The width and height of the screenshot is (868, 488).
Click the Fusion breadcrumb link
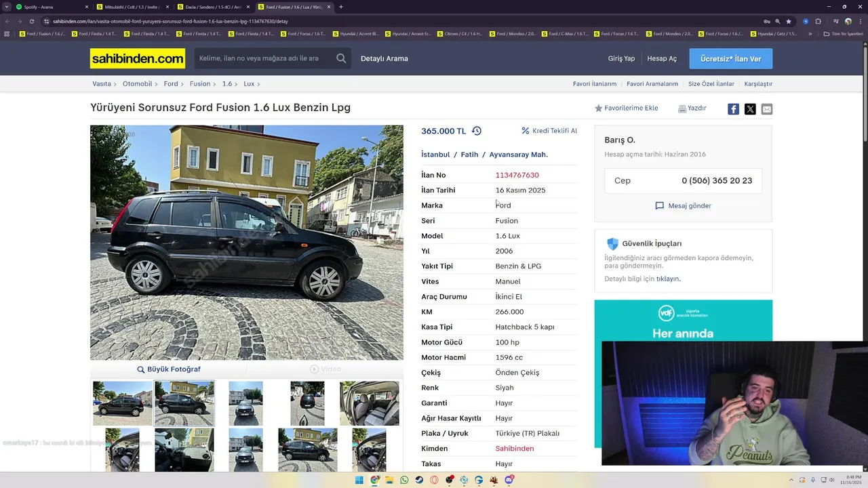pyautogui.click(x=200, y=84)
